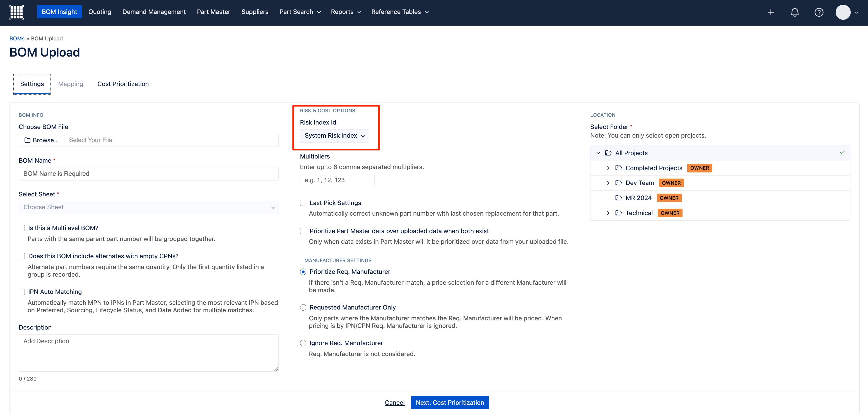Select Ignore Req. Manufacturer radio
The height and width of the screenshot is (419, 868).
point(303,343)
